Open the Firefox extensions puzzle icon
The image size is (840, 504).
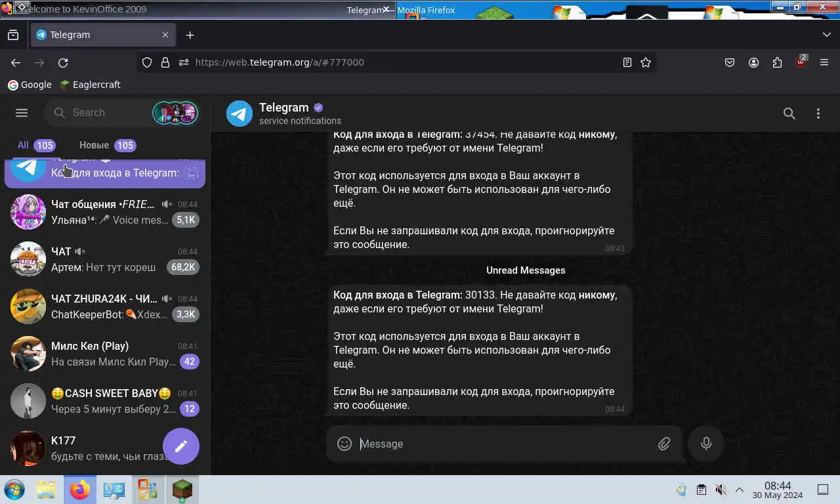click(x=777, y=62)
